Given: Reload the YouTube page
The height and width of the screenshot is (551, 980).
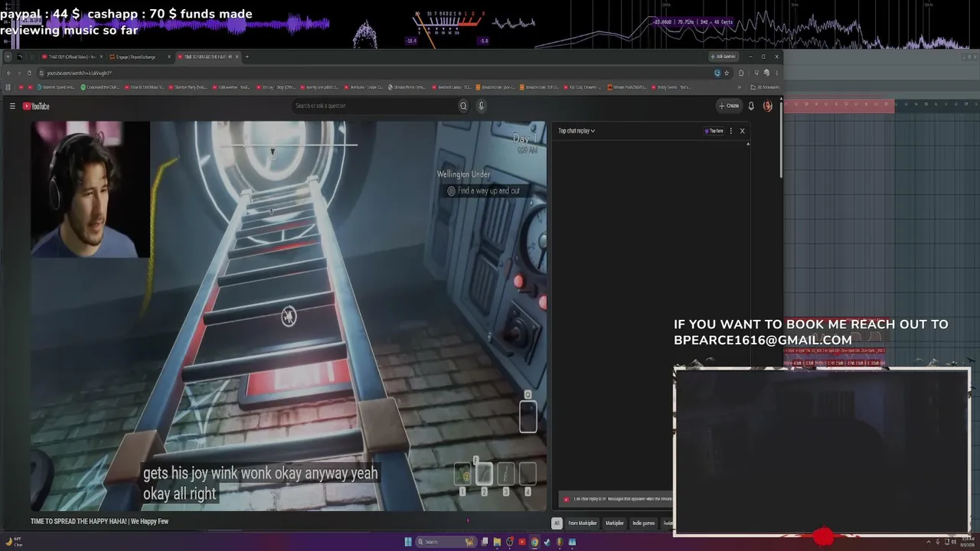Looking at the screenshot, I should point(30,73).
